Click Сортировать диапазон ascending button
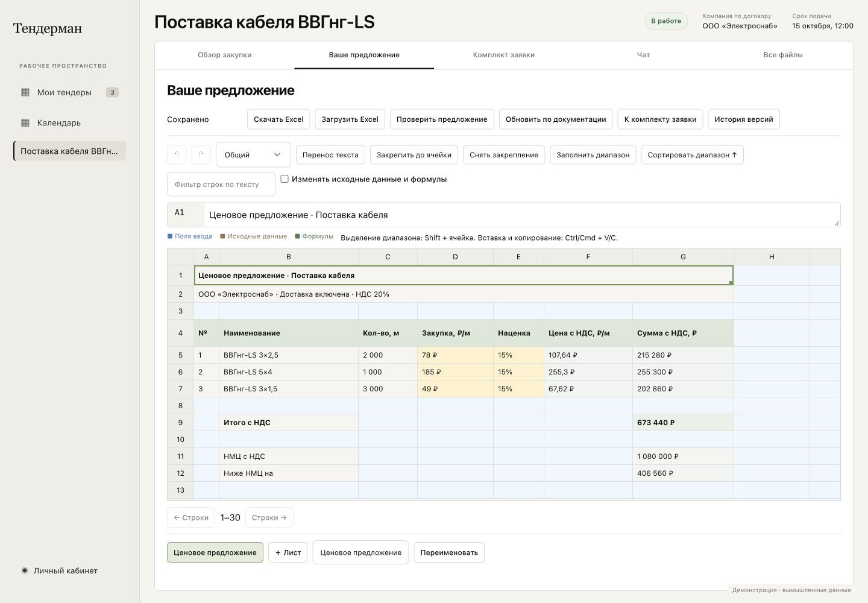 (x=692, y=155)
